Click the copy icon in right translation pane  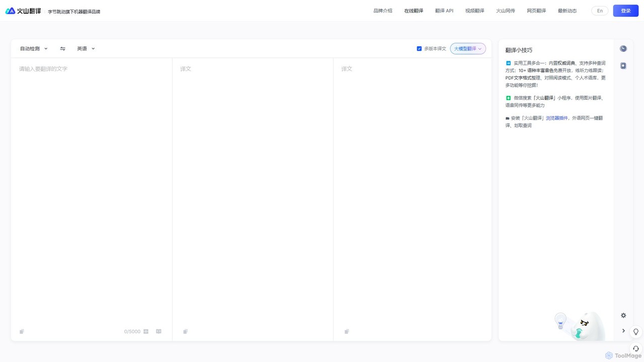coord(346,331)
